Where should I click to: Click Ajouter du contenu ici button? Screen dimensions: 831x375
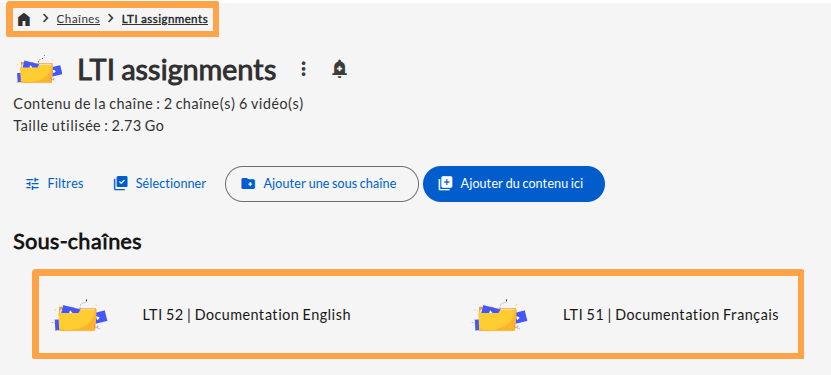[x=514, y=184]
